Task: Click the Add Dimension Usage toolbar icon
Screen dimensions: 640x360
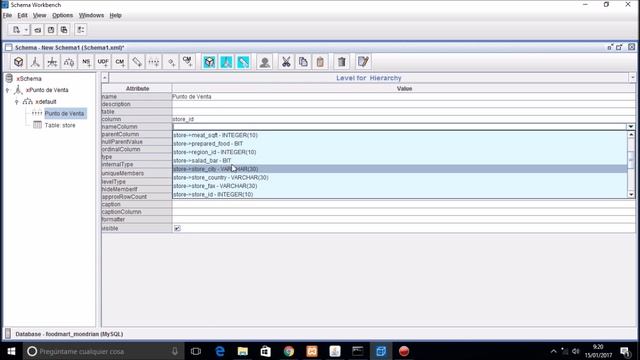Action: coord(52,62)
